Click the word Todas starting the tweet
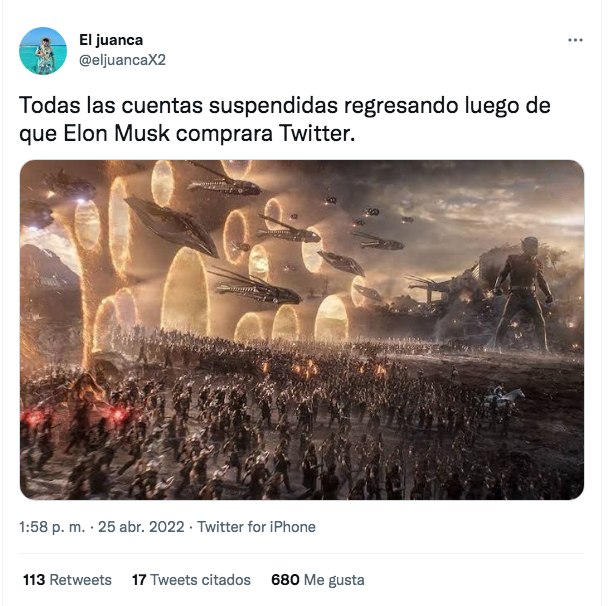This screenshot has width=609, height=606. 49,106
